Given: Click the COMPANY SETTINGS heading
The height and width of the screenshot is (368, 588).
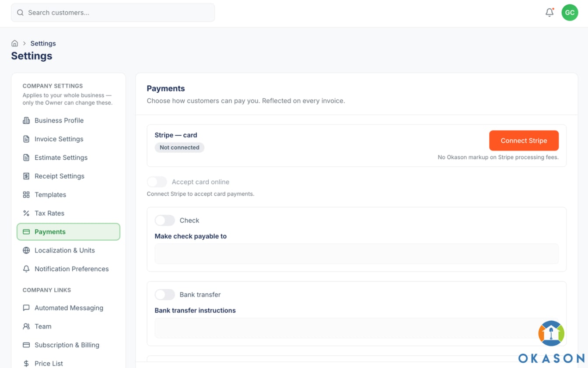Looking at the screenshot, I should pyautogui.click(x=52, y=86).
